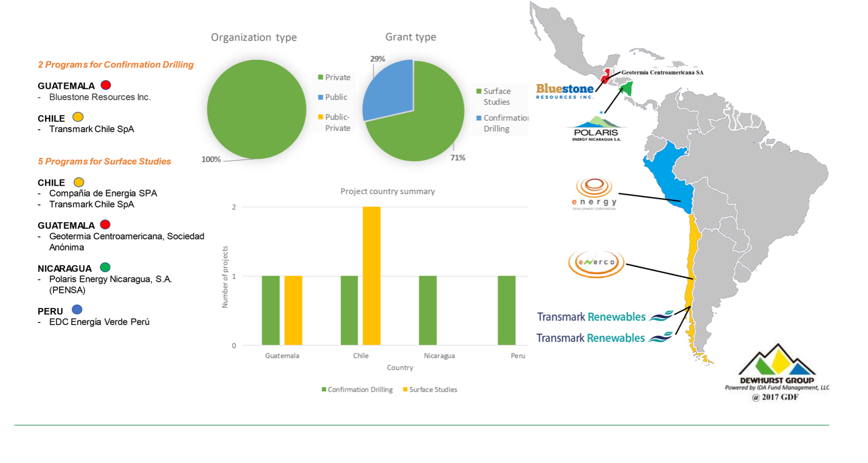
Task: Select the yellow bar for Guatemala
Action: click(x=293, y=311)
